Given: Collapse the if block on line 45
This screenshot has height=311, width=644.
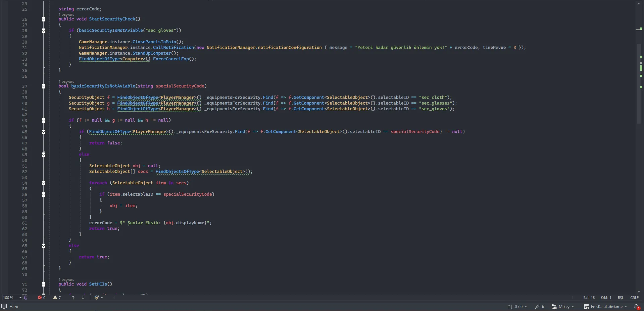Looking at the screenshot, I should point(43,132).
